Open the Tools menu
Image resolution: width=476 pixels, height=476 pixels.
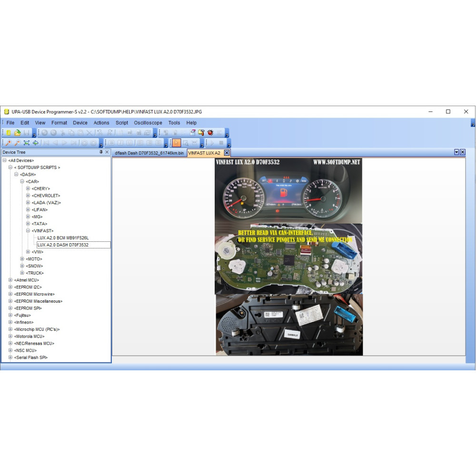[174, 123]
